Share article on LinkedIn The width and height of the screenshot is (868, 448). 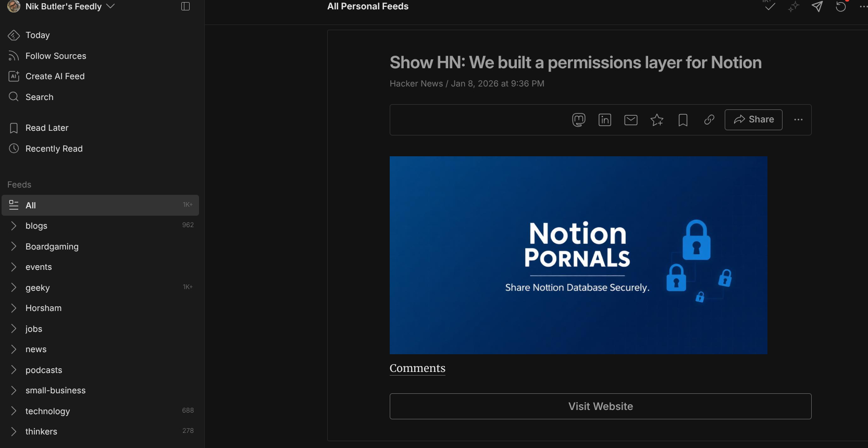[604, 120]
